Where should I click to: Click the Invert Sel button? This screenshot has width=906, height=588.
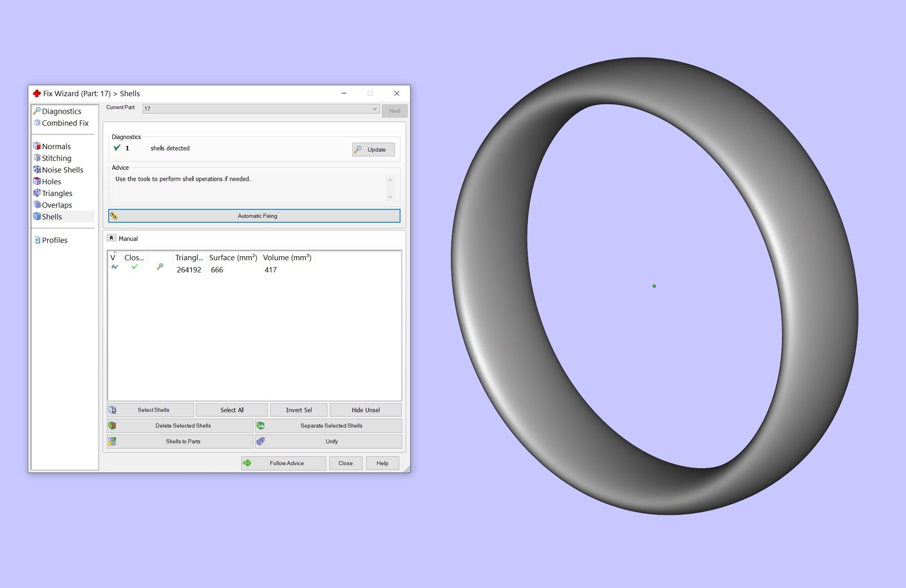tap(299, 410)
